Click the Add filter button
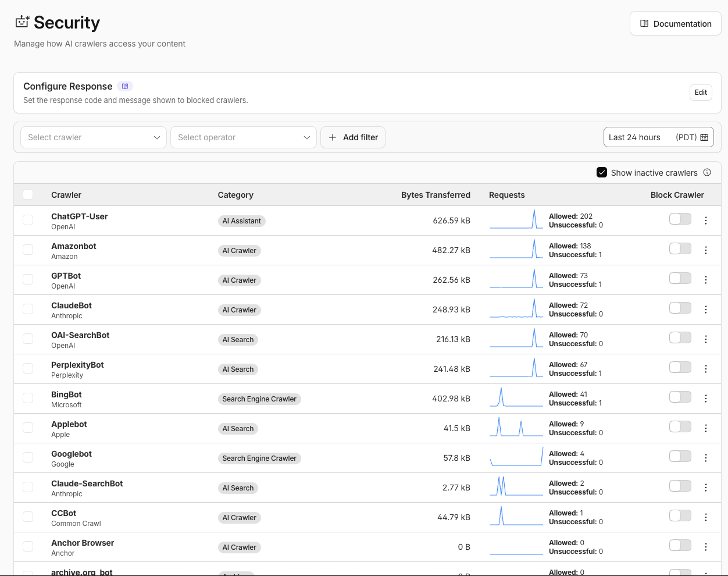The height and width of the screenshot is (576, 728). pyautogui.click(x=353, y=137)
